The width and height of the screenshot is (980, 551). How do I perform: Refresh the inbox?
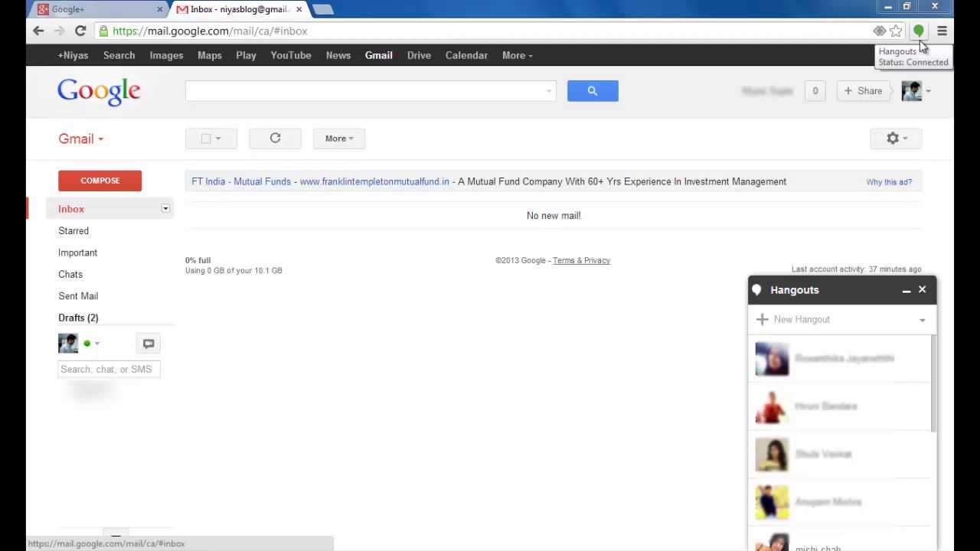coord(275,139)
